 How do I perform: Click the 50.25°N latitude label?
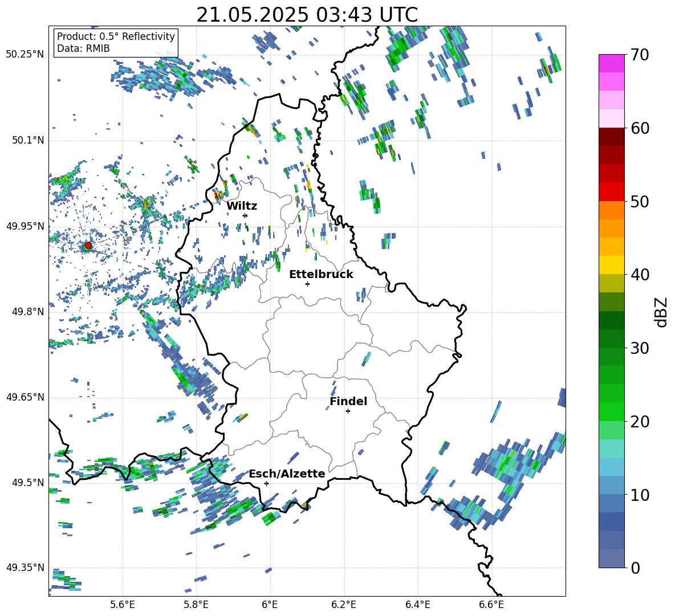(25, 55)
